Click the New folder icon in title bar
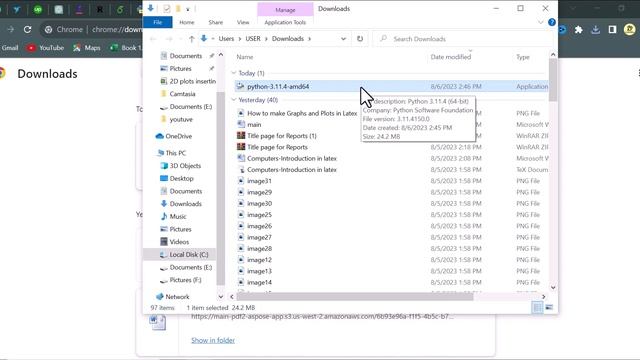The height and width of the screenshot is (360, 640). point(178,9)
